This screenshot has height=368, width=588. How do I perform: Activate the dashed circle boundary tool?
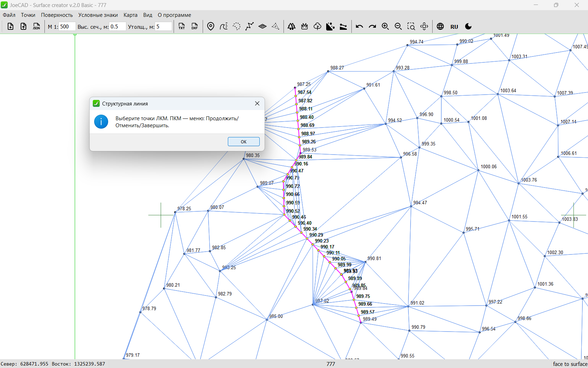pos(237,27)
